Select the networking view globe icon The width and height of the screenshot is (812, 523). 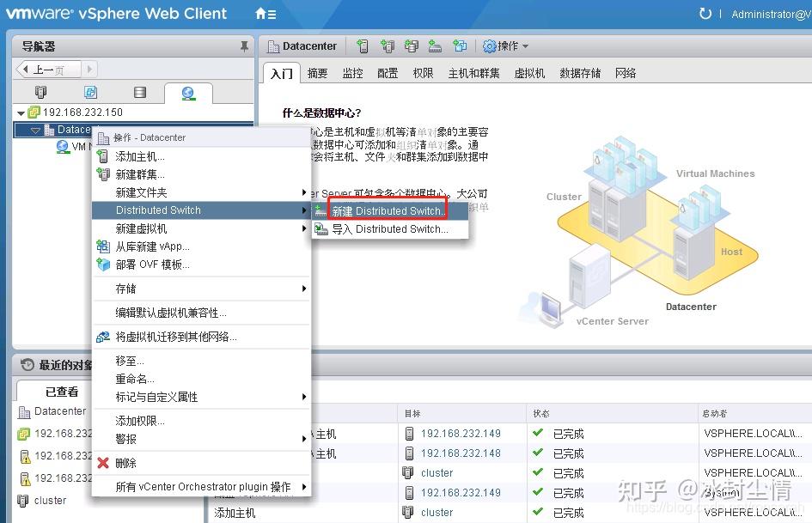188,92
